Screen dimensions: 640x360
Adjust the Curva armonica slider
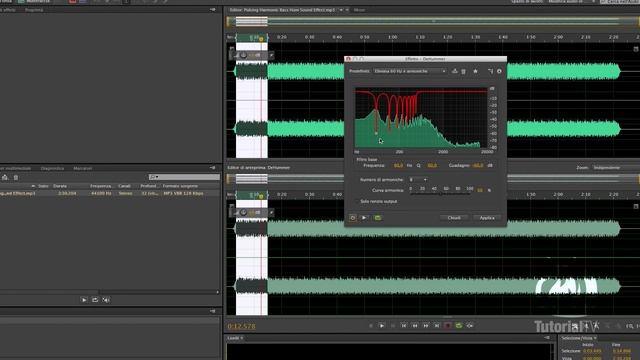tap(440, 193)
